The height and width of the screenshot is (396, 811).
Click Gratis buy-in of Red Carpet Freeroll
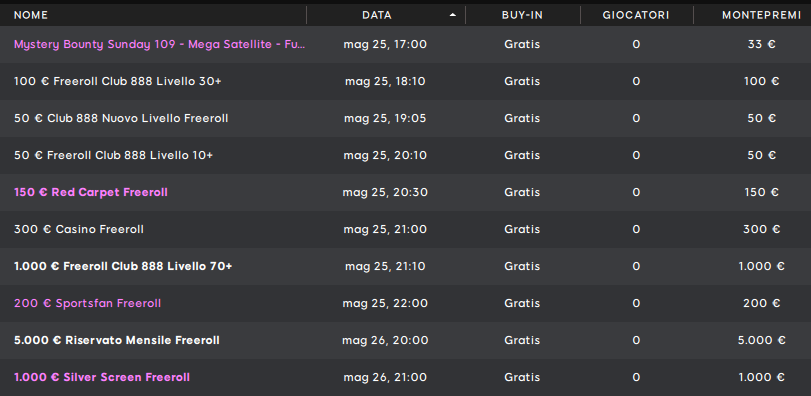pos(522,192)
